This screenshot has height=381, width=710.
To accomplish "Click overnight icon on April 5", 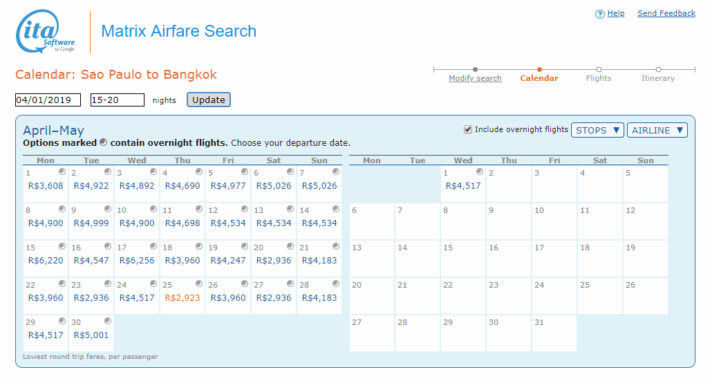I will pyautogui.click(x=245, y=172).
